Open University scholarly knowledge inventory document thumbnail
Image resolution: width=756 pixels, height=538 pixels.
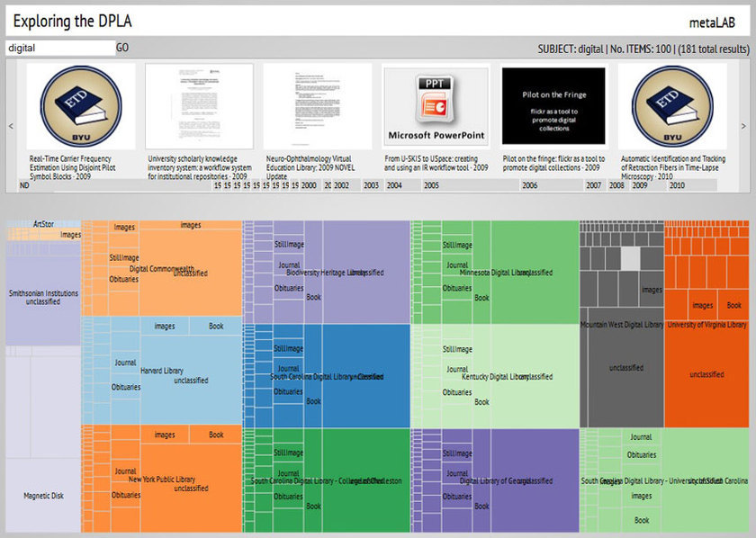(x=199, y=106)
